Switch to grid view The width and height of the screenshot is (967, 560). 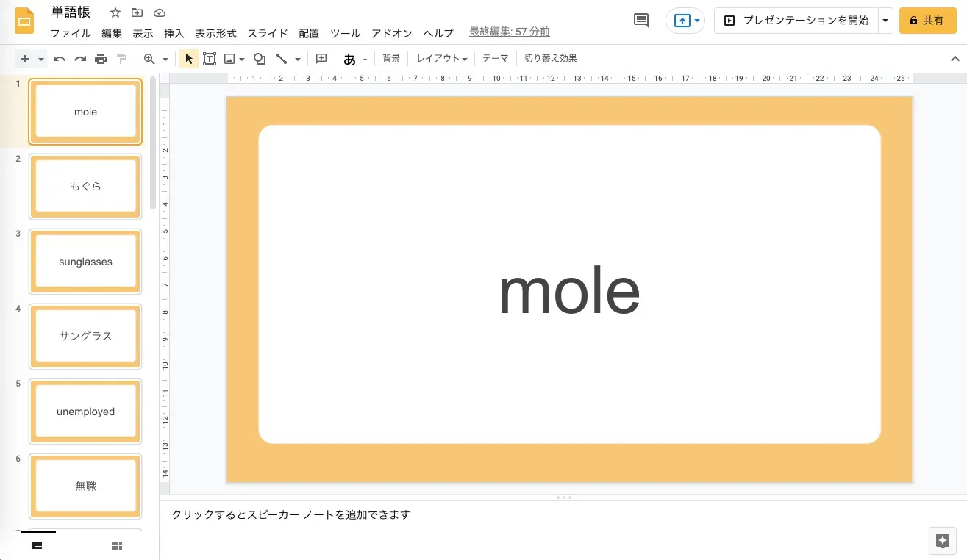click(116, 545)
